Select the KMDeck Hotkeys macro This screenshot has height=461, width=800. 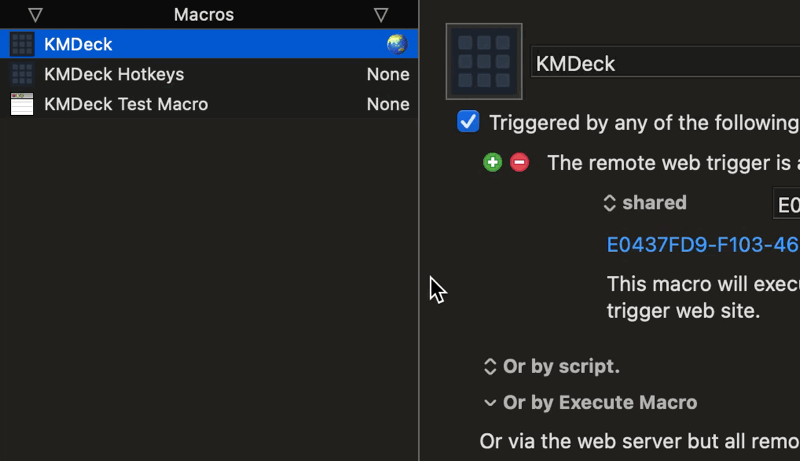click(x=209, y=74)
